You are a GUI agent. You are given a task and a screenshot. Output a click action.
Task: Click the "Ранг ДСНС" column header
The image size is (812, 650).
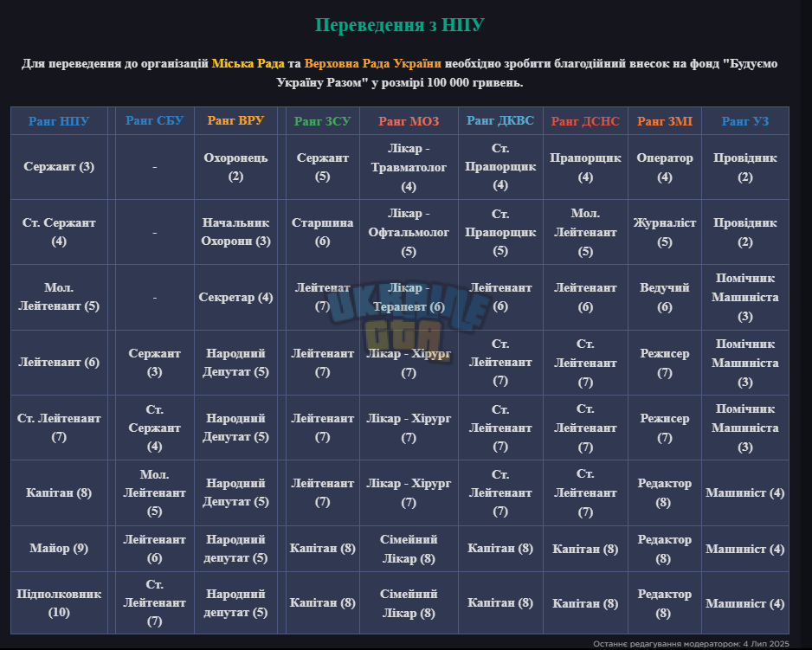(x=585, y=121)
